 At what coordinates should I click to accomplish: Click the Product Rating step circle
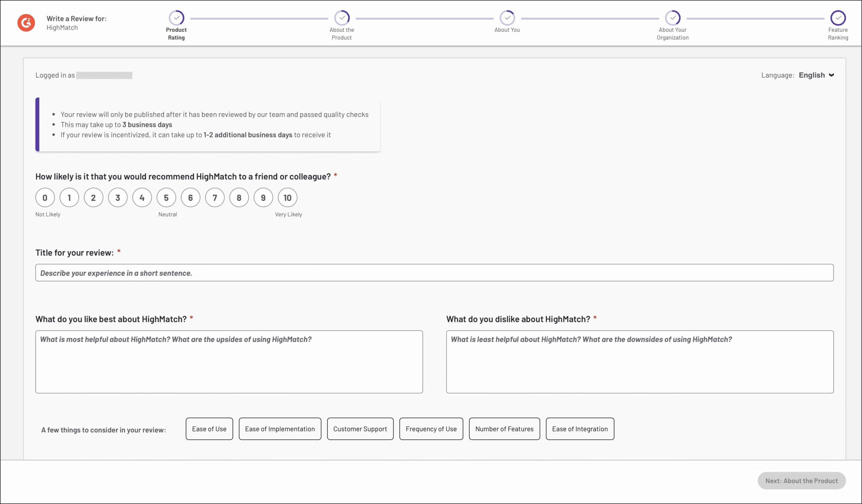(x=176, y=18)
